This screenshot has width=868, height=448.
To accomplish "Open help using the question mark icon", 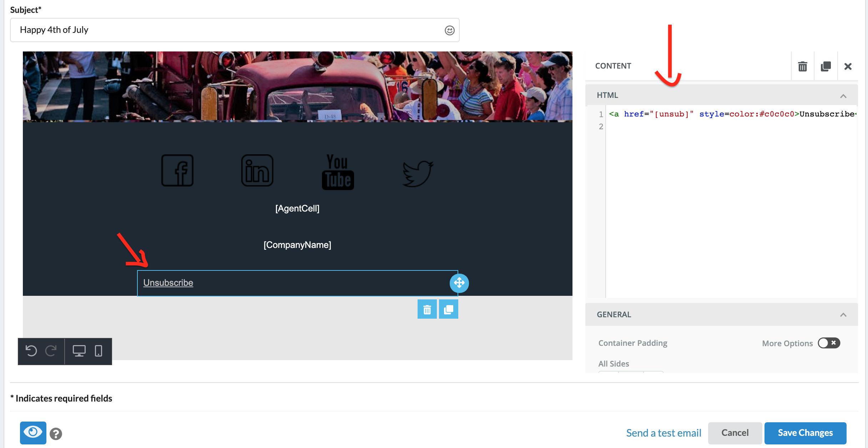I will [x=56, y=433].
